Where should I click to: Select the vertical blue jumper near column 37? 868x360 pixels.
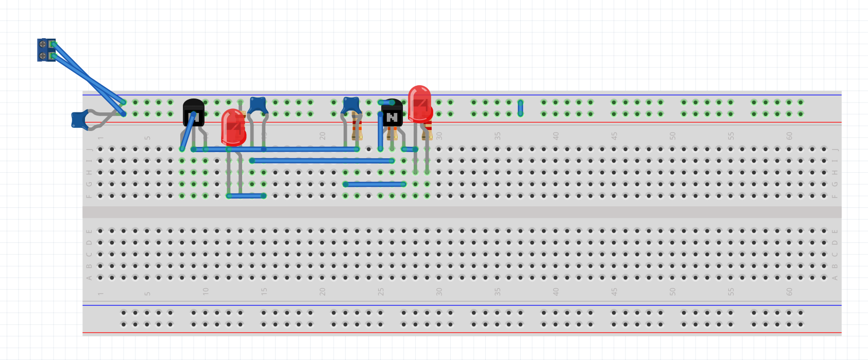[x=520, y=108]
